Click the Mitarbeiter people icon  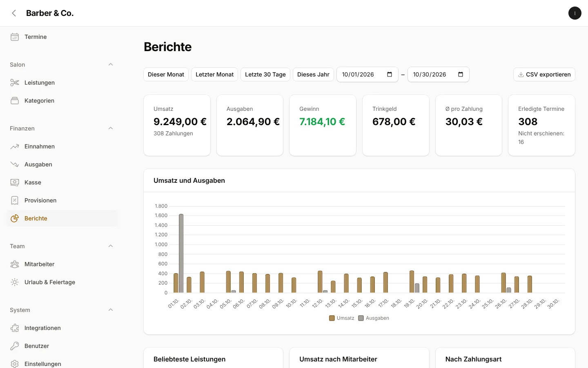pos(15,264)
